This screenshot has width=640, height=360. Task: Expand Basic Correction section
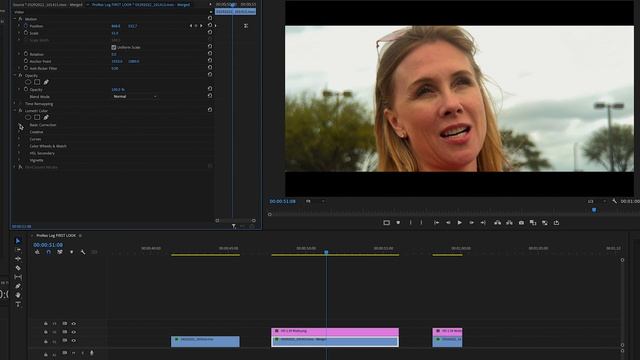pyautogui.click(x=19, y=125)
